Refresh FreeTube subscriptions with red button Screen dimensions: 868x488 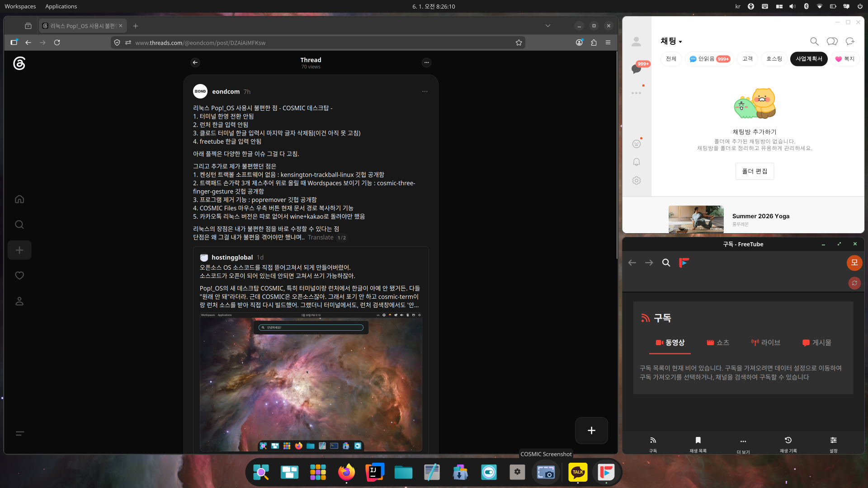click(854, 283)
